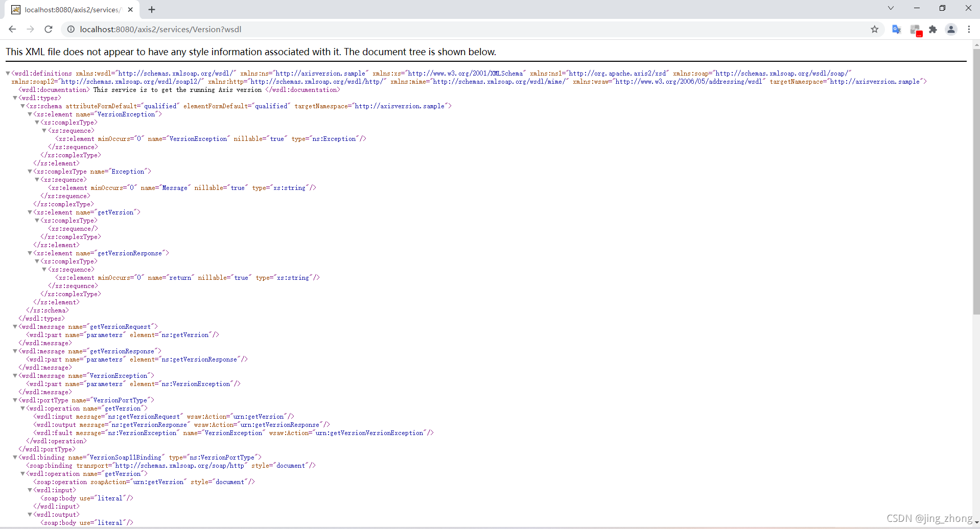Click the wsdl:fault message line
The image size is (980, 529).
coord(234,433)
